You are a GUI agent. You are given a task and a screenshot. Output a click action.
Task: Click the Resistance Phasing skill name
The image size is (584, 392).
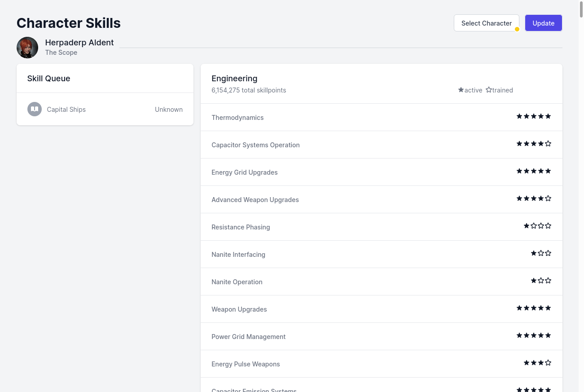coord(241,227)
